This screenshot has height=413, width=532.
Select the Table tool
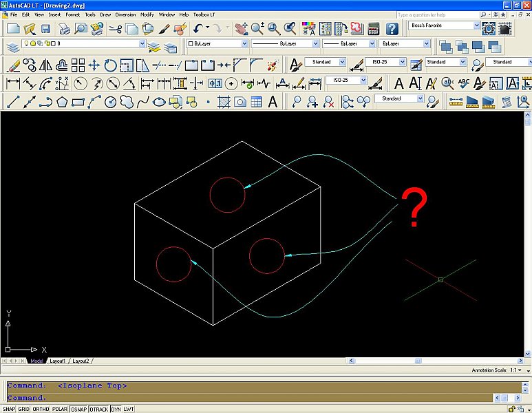256,101
